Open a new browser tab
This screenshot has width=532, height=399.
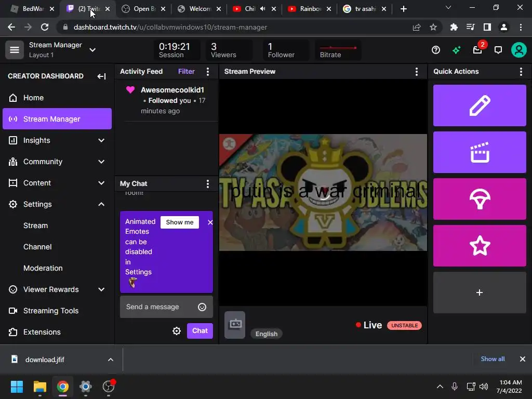click(x=403, y=9)
